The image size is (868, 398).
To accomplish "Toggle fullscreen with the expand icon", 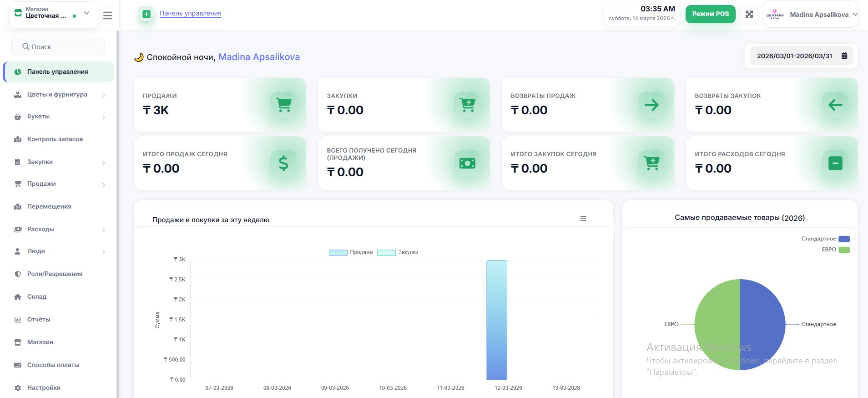I will coord(749,14).
